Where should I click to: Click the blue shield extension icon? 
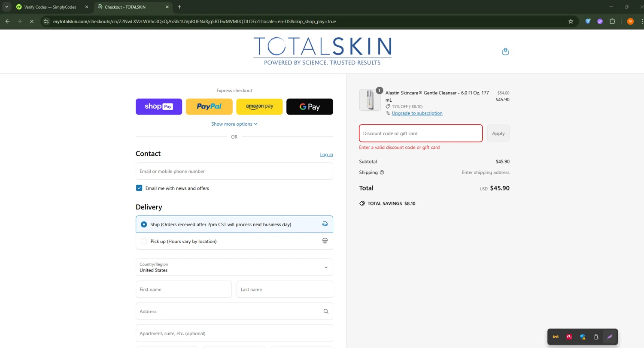pos(588,21)
